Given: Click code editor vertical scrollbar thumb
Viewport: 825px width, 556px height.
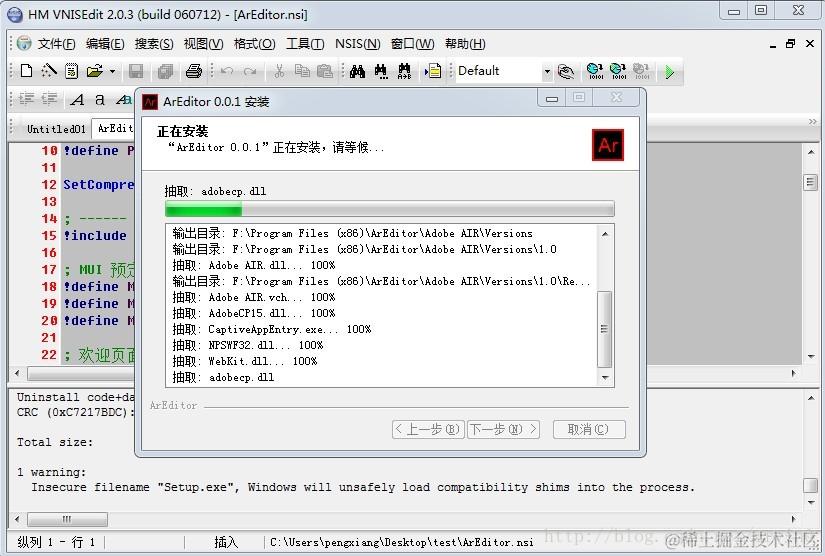Looking at the screenshot, I should pos(810,183).
